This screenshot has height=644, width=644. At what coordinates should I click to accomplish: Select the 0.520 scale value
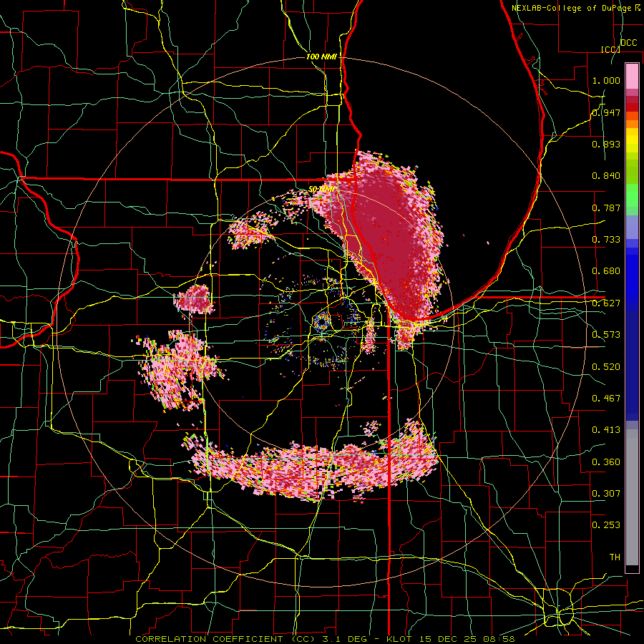(x=606, y=367)
